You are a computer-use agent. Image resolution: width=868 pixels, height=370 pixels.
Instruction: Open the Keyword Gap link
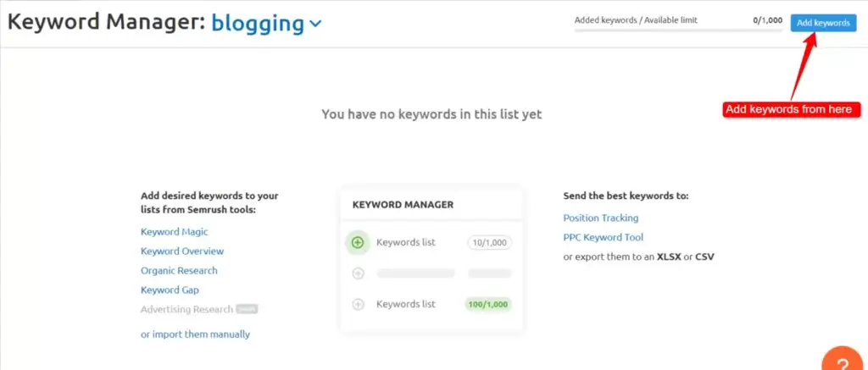[x=170, y=290]
